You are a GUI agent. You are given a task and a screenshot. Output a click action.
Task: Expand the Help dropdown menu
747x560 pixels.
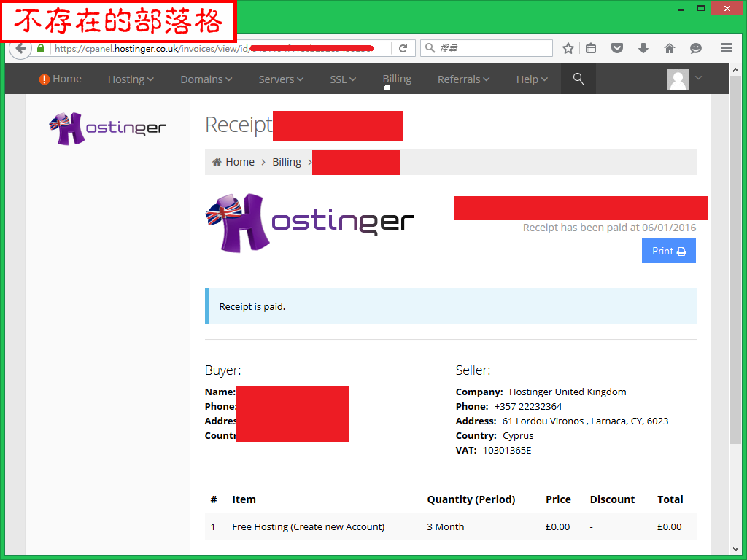532,79
